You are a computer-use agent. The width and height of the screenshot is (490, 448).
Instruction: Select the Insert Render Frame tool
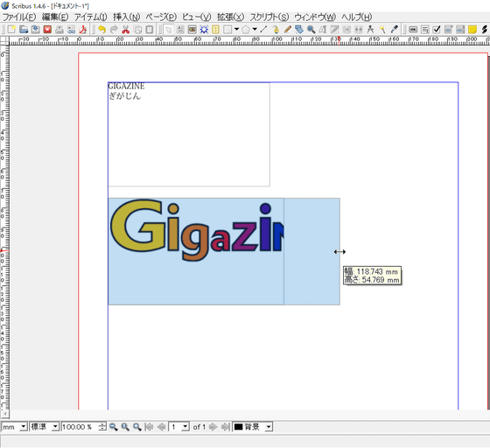(x=204, y=30)
